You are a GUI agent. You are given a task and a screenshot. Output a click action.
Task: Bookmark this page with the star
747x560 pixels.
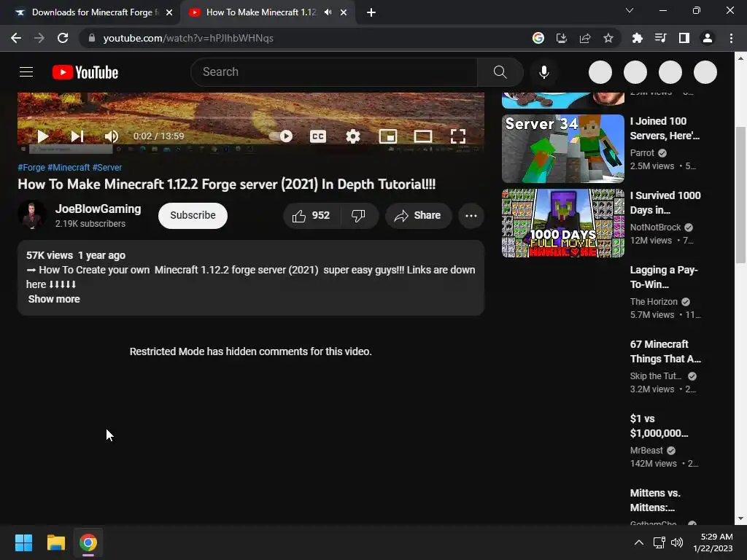tap(608, 38)
